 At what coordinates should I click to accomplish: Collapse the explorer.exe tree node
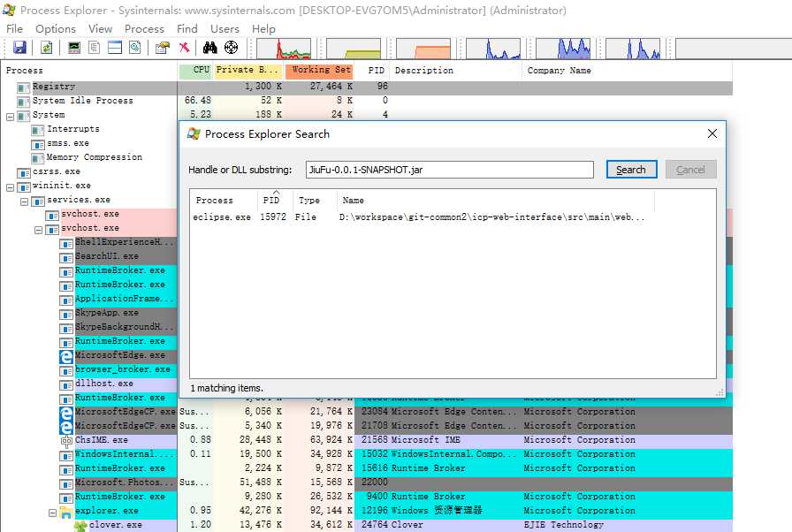[x=52, y=513]
